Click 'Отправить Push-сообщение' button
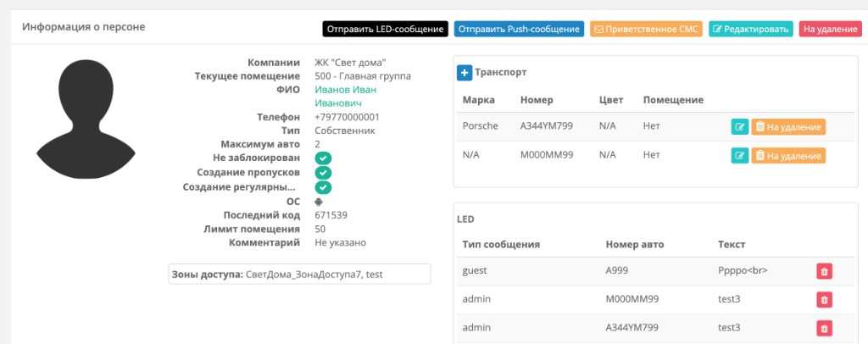This screenshot has width=868, height=344. click(x=520, y=30)
